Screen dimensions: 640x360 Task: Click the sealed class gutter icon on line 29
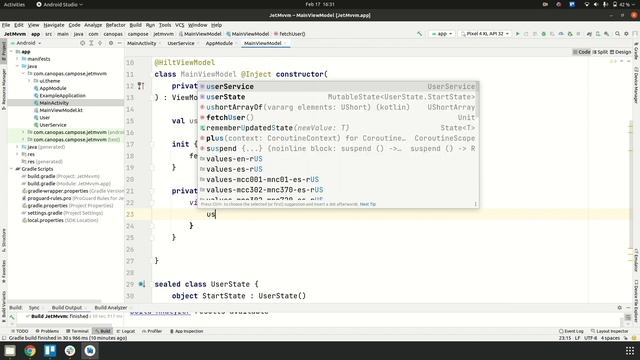(x=142, y=284)
